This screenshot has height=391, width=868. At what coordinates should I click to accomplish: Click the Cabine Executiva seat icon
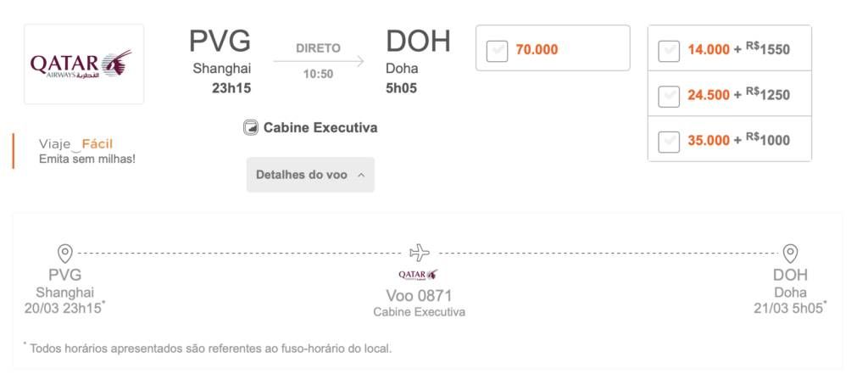click(x=251, y=128)
